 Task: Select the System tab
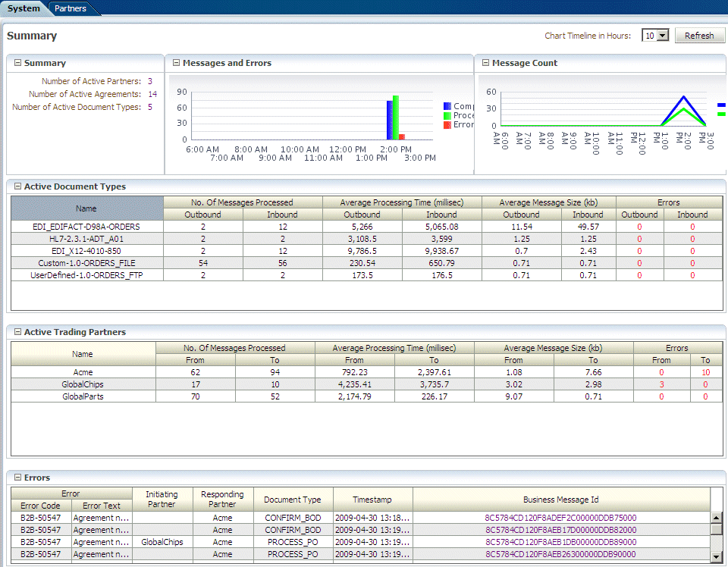tap(24, 8)
